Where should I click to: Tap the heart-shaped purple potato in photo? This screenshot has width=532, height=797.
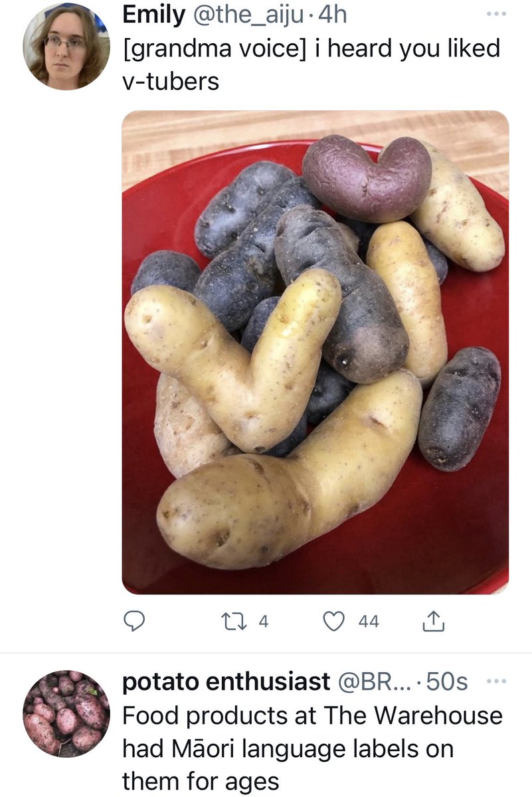(x=366, y=177)
